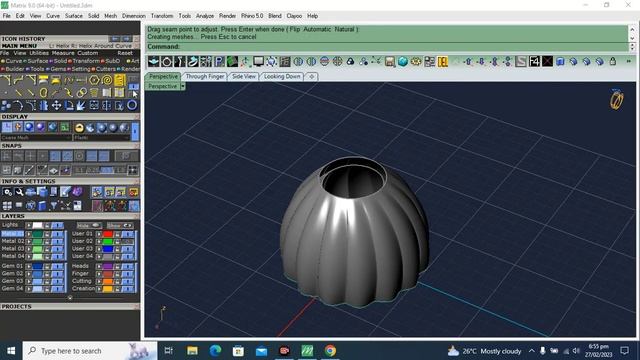Click the F4 toolbar icon

[534, 62]
